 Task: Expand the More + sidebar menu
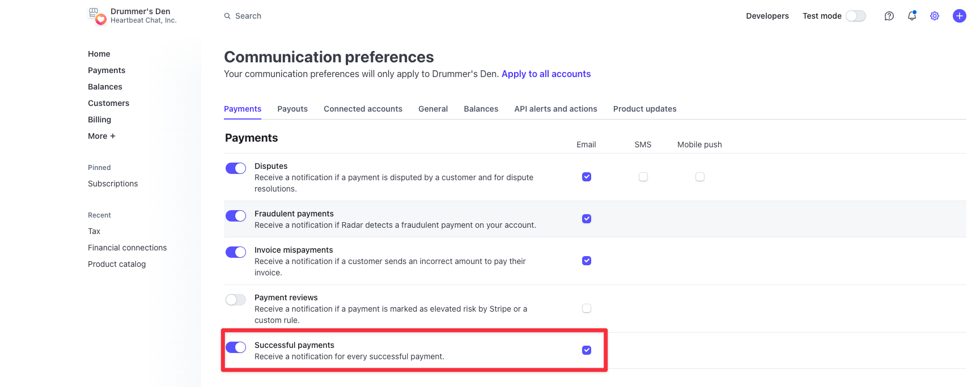click(101, 136)
